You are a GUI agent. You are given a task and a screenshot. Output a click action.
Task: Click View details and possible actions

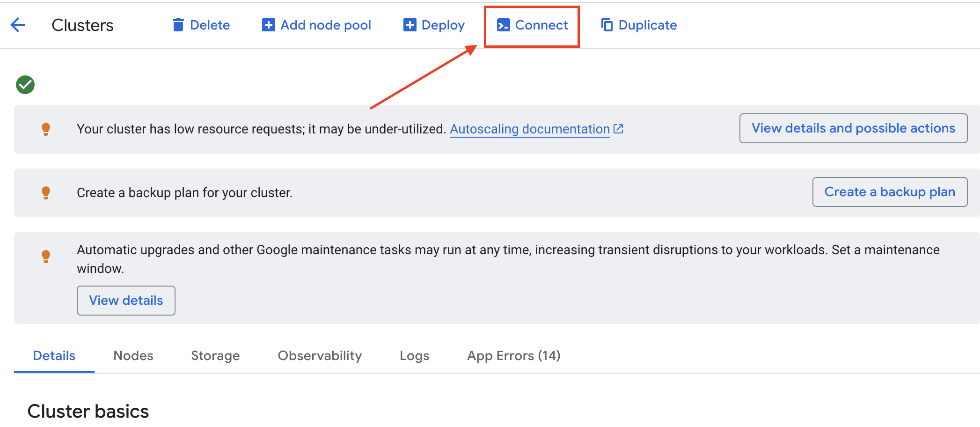coord(853,128)
